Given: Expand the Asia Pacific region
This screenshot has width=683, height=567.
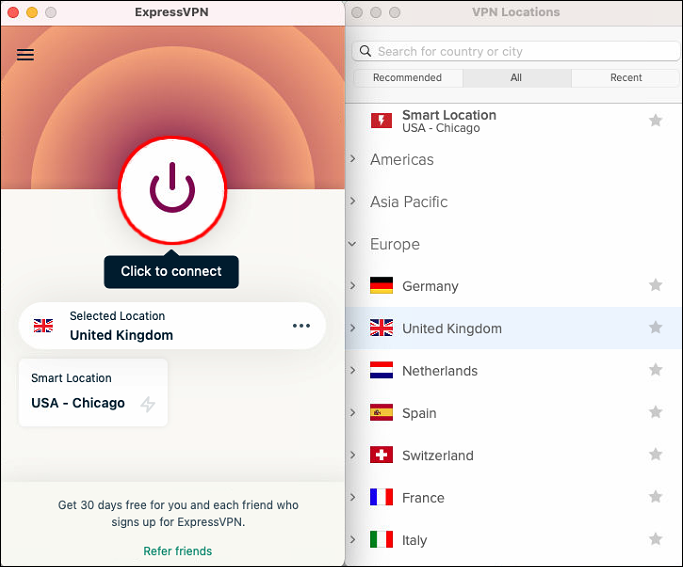Looking at the screenshot, I should point(353,201).
